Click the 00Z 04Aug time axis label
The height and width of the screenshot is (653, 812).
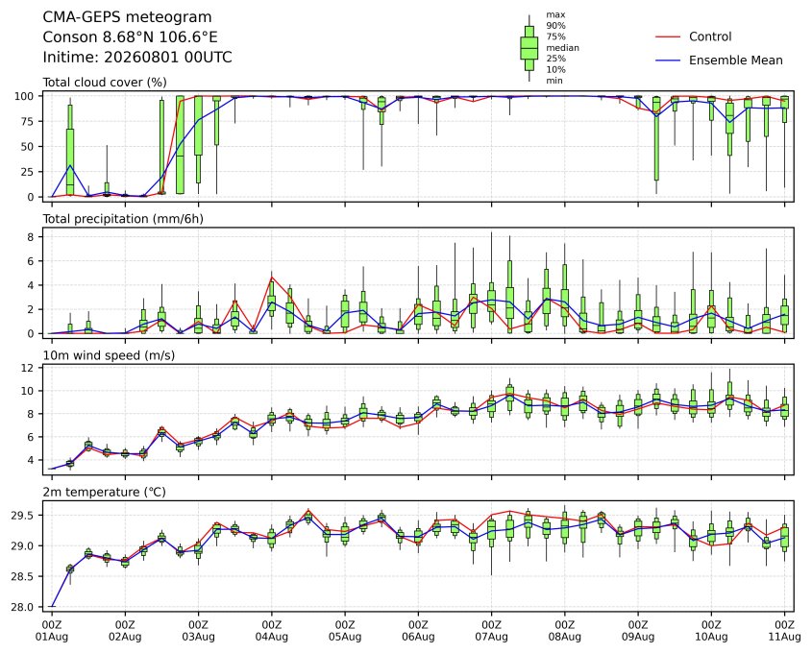point(271,631)
